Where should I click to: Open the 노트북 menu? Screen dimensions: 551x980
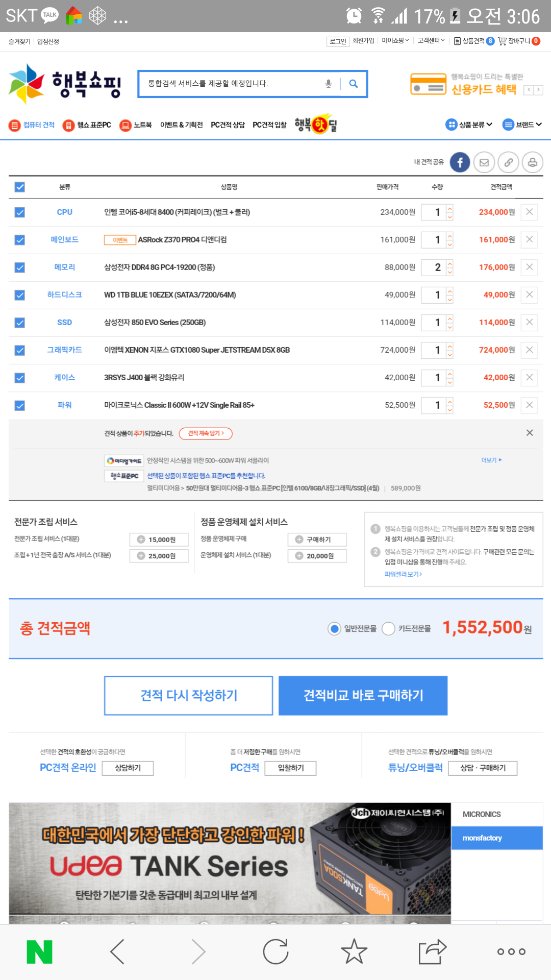coord(136,125)
